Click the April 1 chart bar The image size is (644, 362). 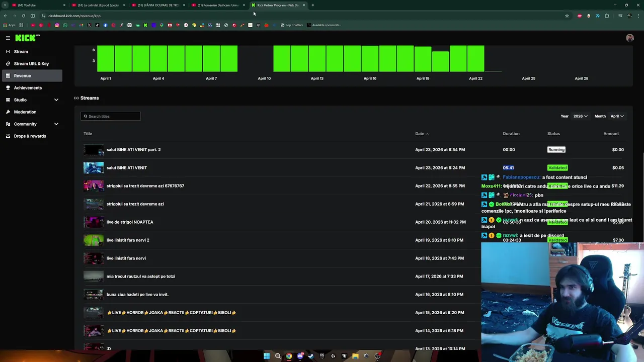pyautogui.click(x=106, y=59)
